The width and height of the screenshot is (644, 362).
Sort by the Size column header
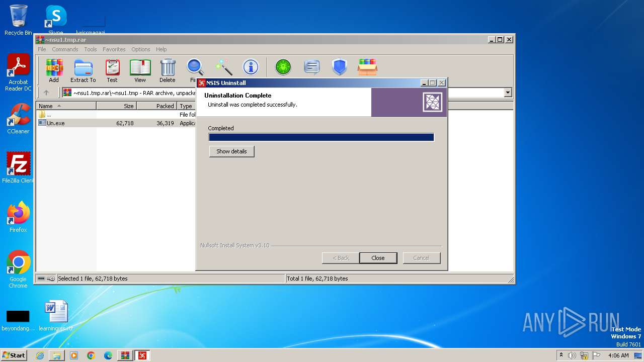tap(116, 106)
